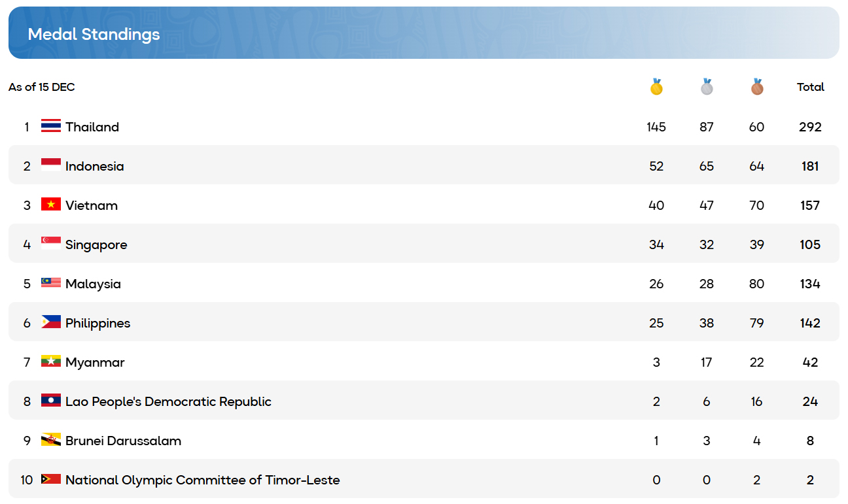Click Indonesia's gold count of 52

point(656,166)
